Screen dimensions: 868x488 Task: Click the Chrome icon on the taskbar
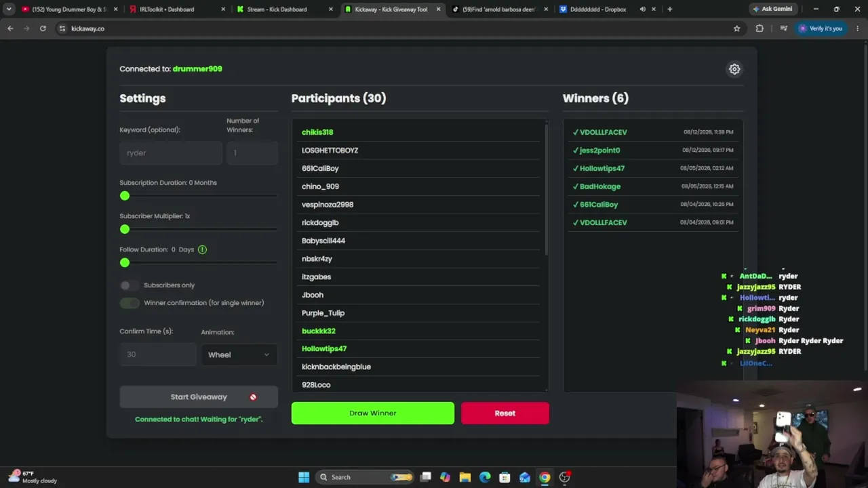click(x=545, y=477)
